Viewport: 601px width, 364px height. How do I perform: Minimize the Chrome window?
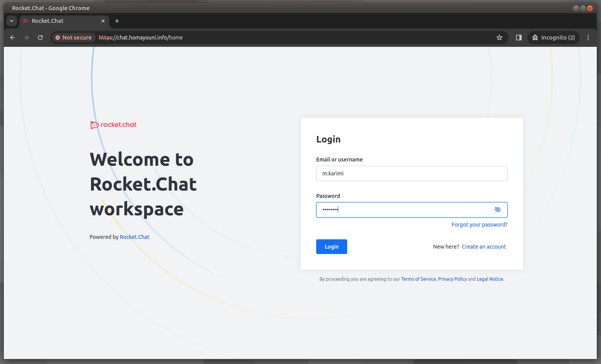pyautogui.click(x=576, y=8)
